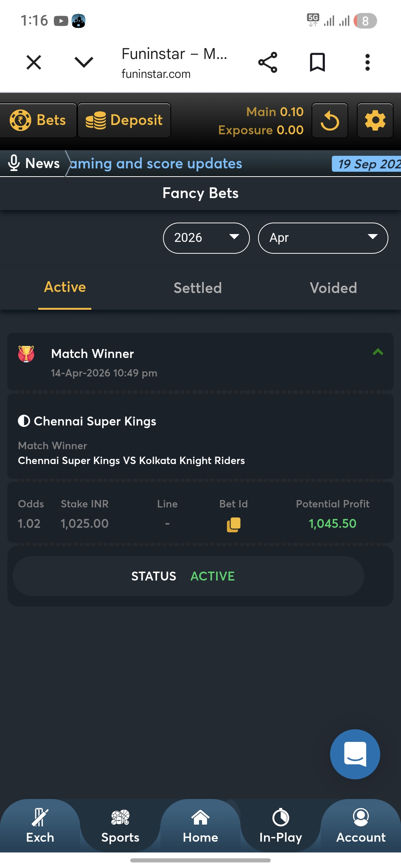This screenshot has width=401, height=868.
Task: Select the Active tab
Action: click(65, 287)
